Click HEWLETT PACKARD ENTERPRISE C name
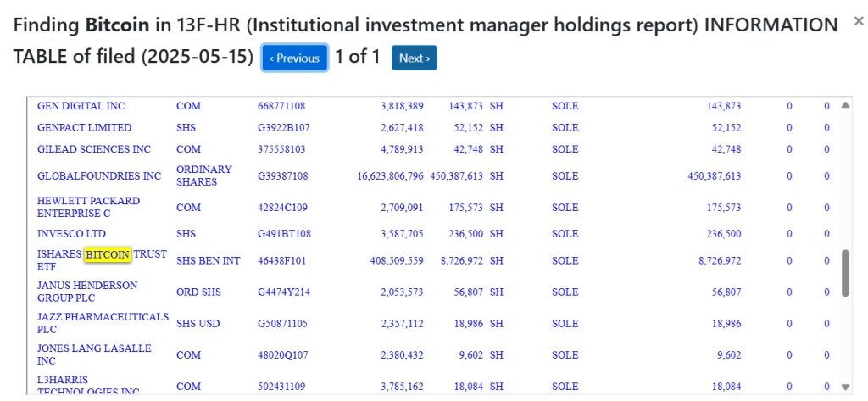 (88, 207)
